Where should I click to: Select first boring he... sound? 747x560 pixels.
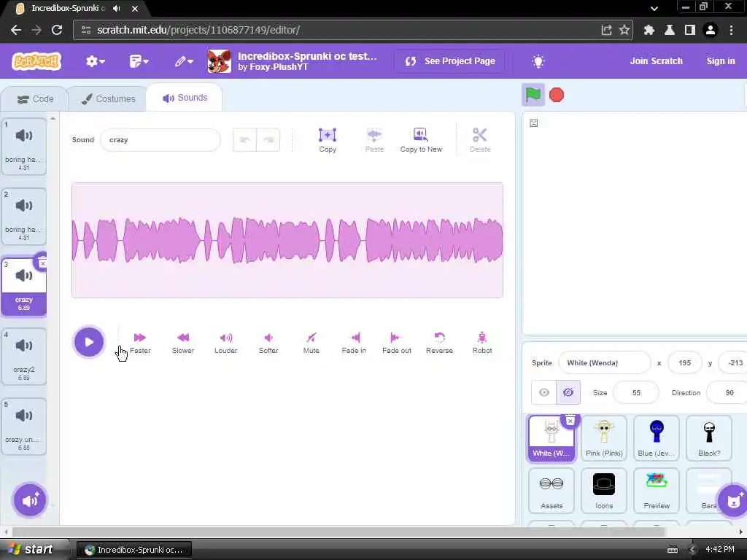(x=24, y=147)
